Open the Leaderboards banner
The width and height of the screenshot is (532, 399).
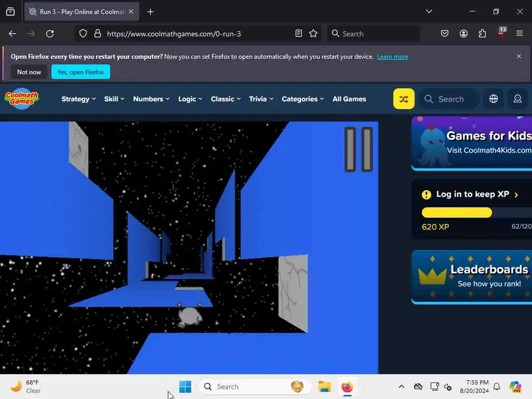pos(472,276)
